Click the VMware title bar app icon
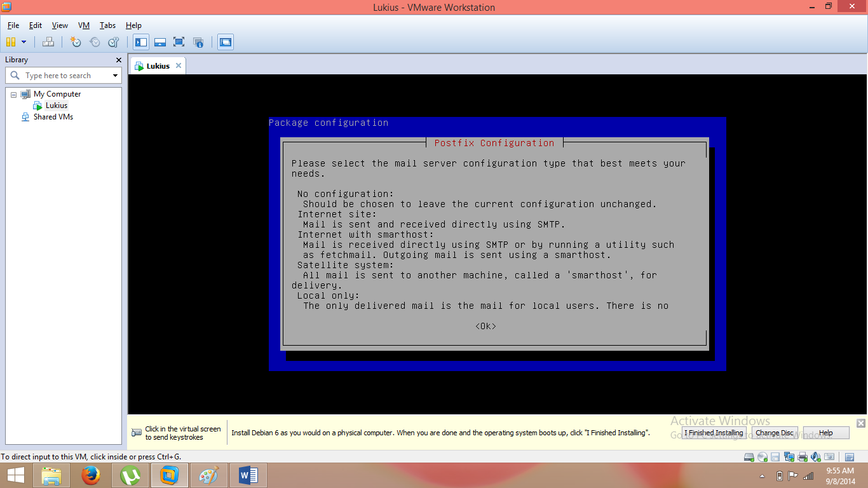Viewport: 868px width, 488px height. (x=6, y=7)
